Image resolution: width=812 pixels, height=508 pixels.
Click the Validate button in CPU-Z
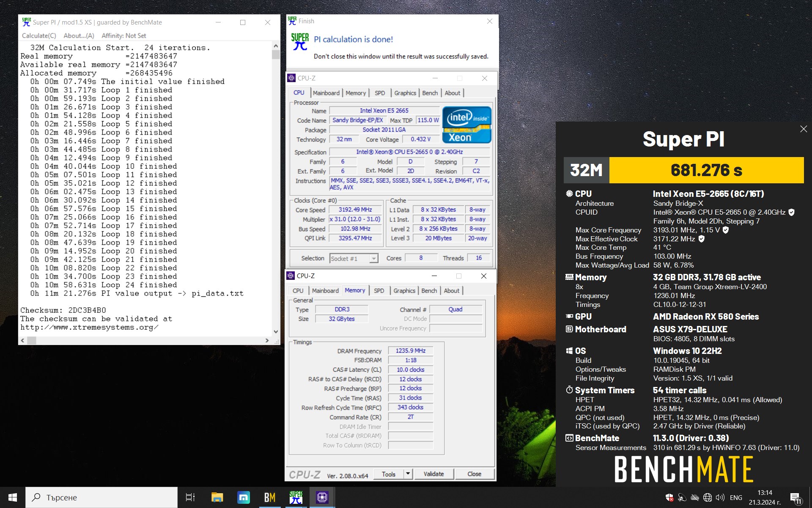coord(434,474)
